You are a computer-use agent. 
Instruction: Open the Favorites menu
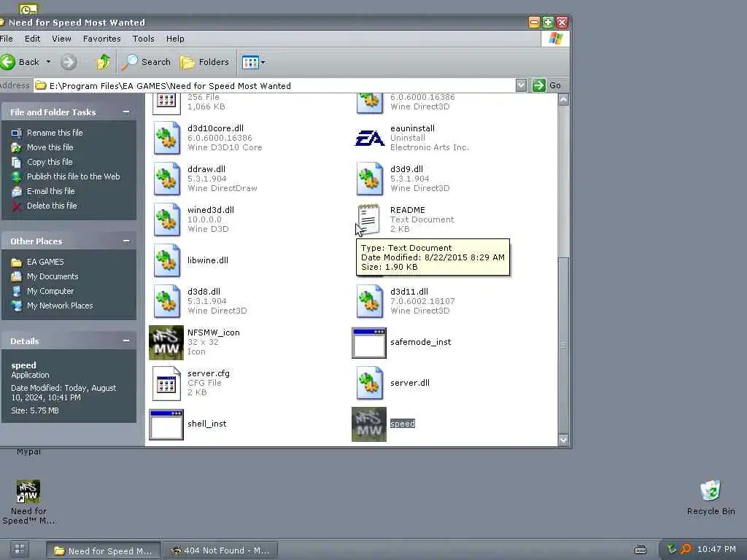point(102,39)
